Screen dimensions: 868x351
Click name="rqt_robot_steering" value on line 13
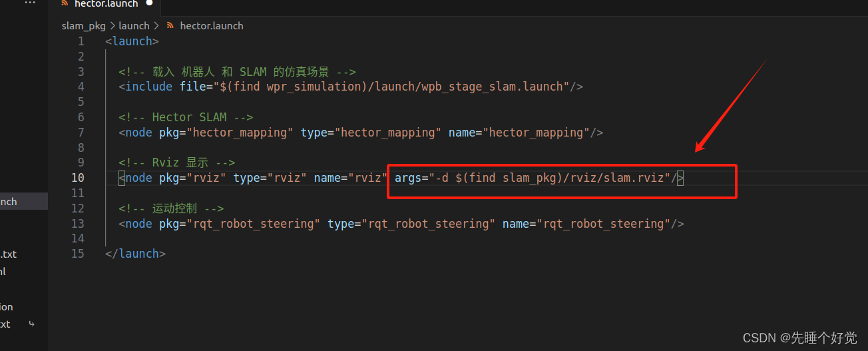(x=604, y=224)
